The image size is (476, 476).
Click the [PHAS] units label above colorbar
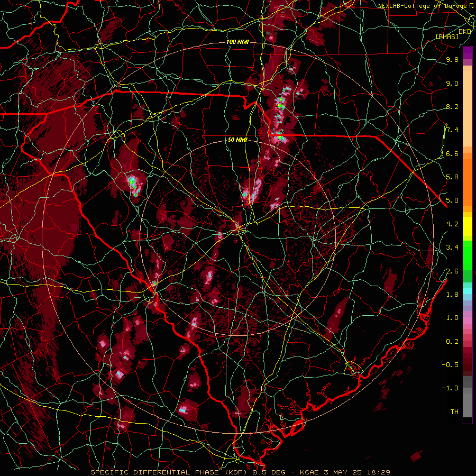447,36
